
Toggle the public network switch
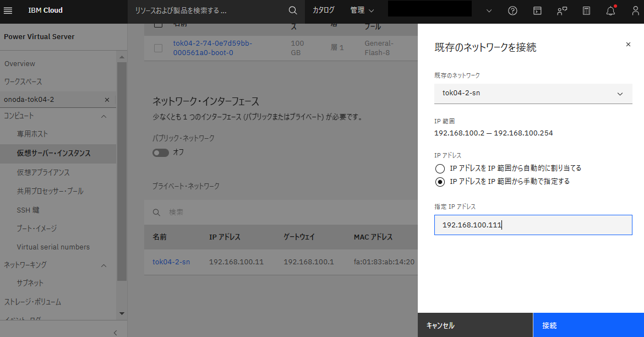(x=161, y=153)
